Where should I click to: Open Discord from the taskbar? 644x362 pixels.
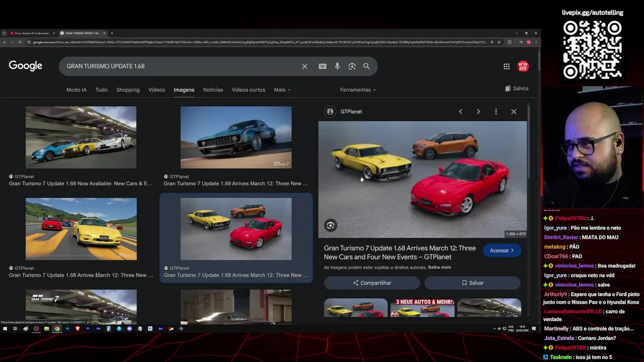(129, 329)
